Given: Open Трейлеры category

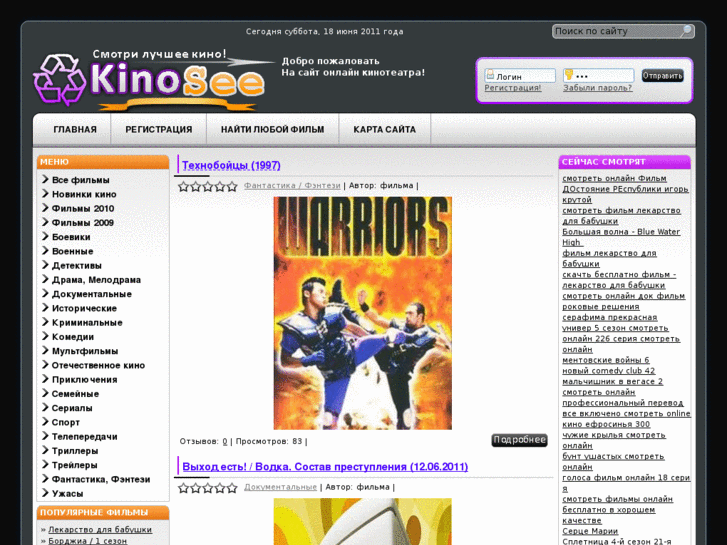Looking at the screenshot, I should [x=75, y=465].
